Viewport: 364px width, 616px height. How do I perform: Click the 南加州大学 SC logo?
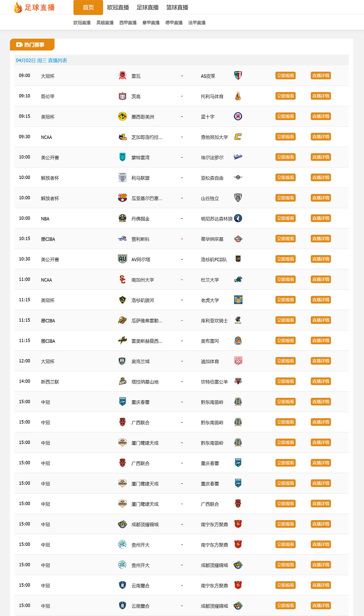122,279
